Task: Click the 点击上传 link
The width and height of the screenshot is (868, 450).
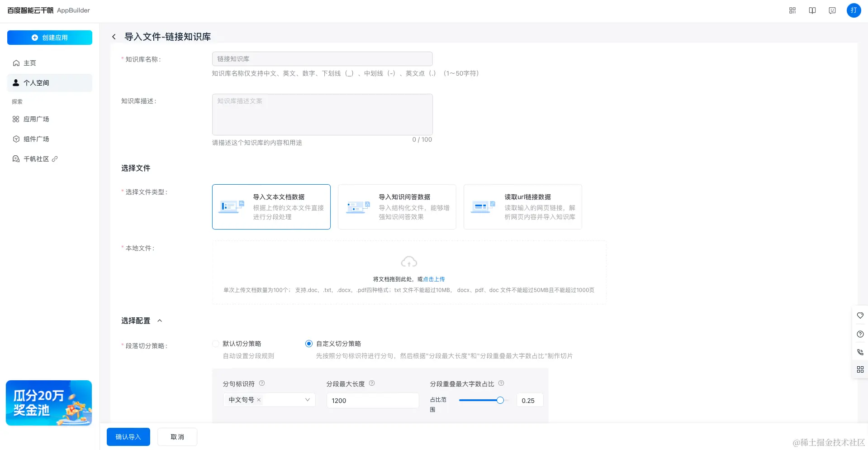Action: [434, 279]
